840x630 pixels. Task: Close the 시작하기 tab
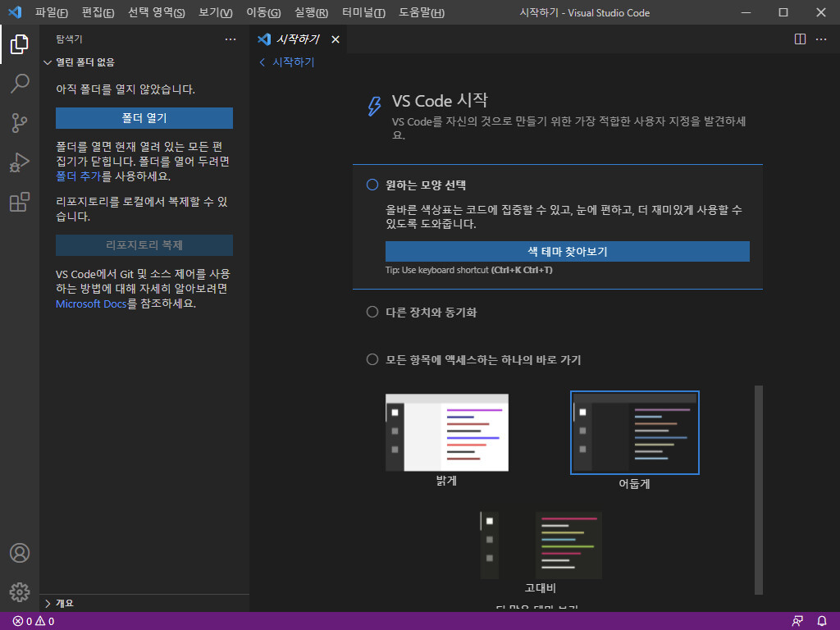pyautogui.click(x=336, y=39)
